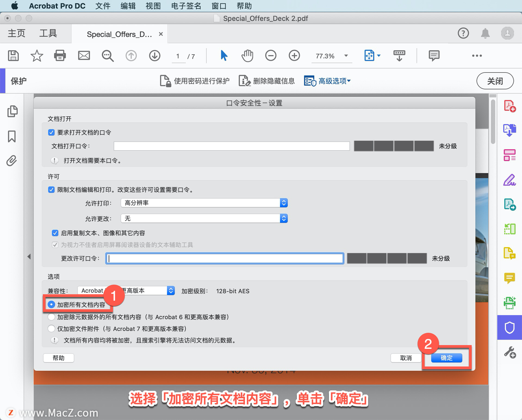Click the 关闭 button on protect toolbar
The width and height of the screenshot is (522, 420).
point(495,81)
